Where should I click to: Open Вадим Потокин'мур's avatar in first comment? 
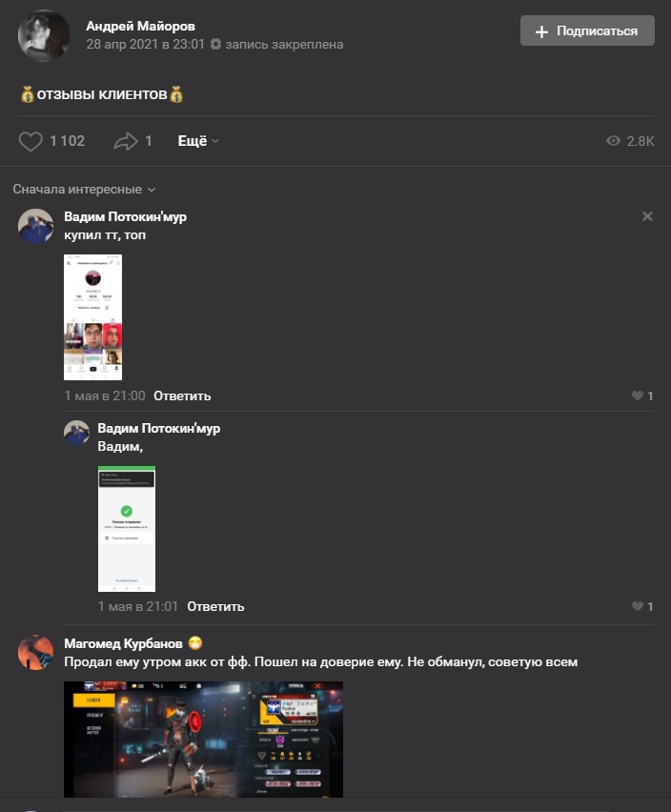pyautogui.click(x=35, y=226)
